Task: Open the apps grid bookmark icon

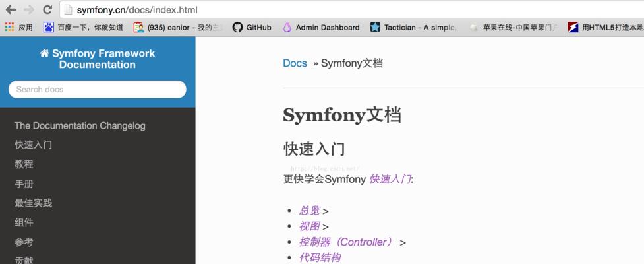Action: click(9, 27)
